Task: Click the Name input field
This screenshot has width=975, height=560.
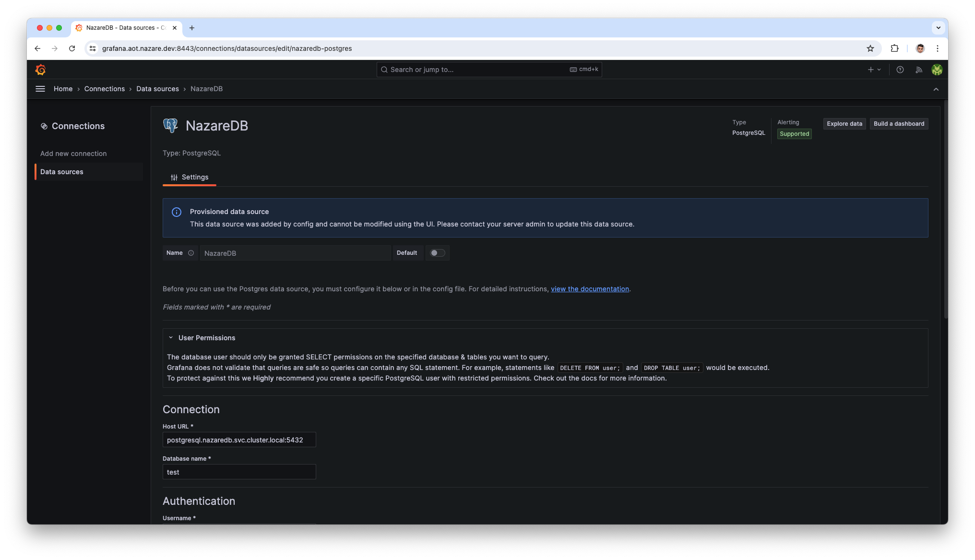Action: click(295, 253)
